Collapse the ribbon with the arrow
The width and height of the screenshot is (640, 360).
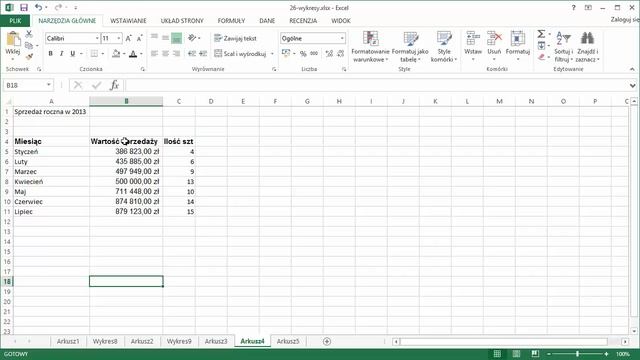coord(632,69)
